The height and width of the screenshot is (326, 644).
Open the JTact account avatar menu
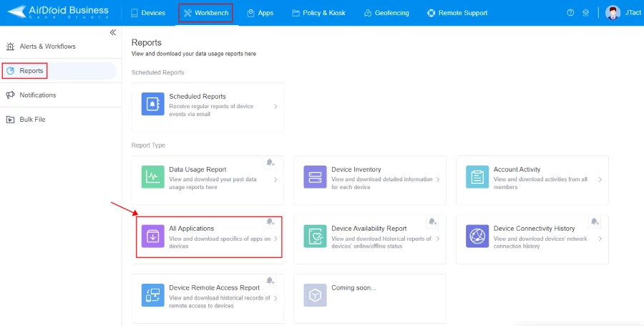click(613, 13)
